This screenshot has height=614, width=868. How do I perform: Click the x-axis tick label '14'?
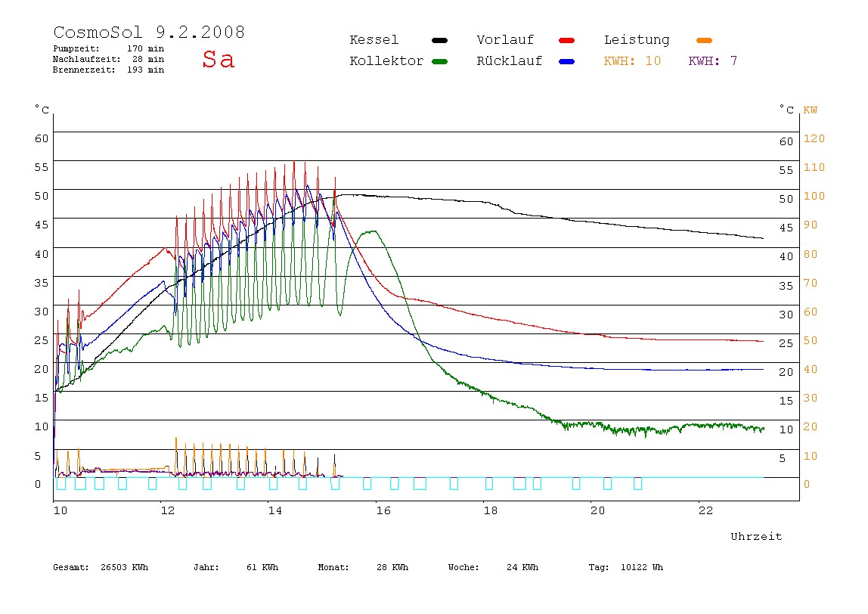[x=275, y=510]
